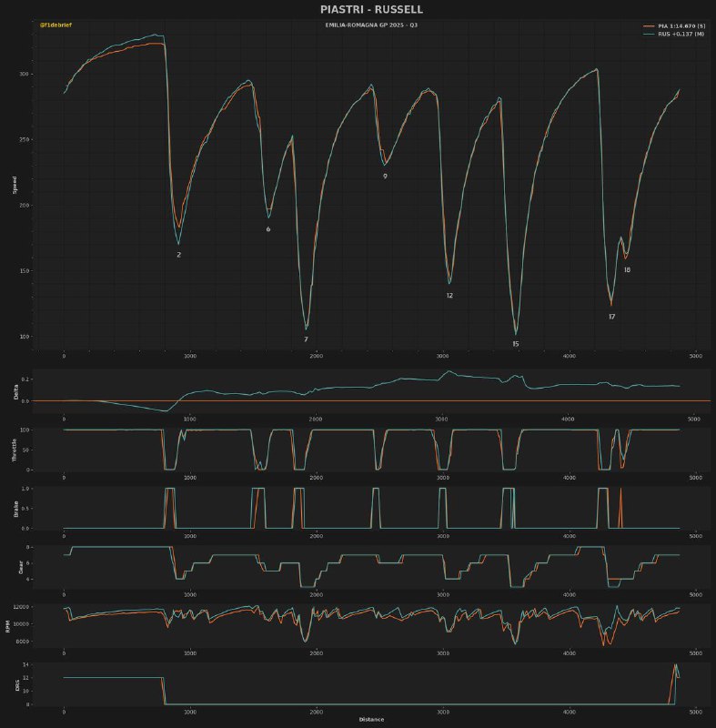Click the '10' tick on the DRS axis

pos(26,692)
